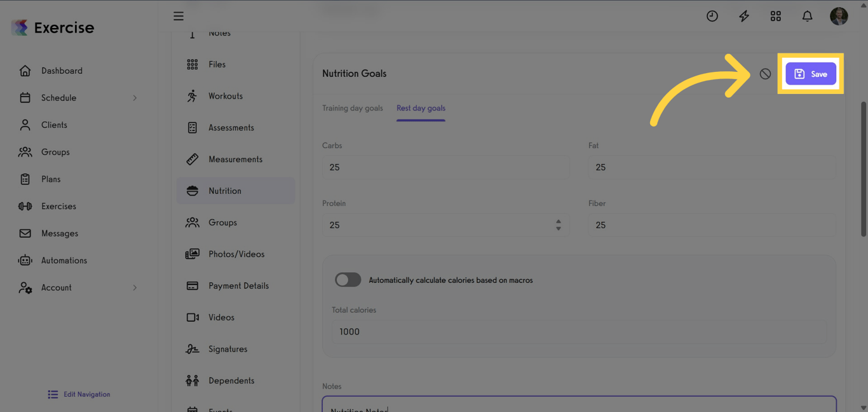The height and width of the screenshot is (412, 868).
Task: Open the notifications bell
Action: pos(807,16)
